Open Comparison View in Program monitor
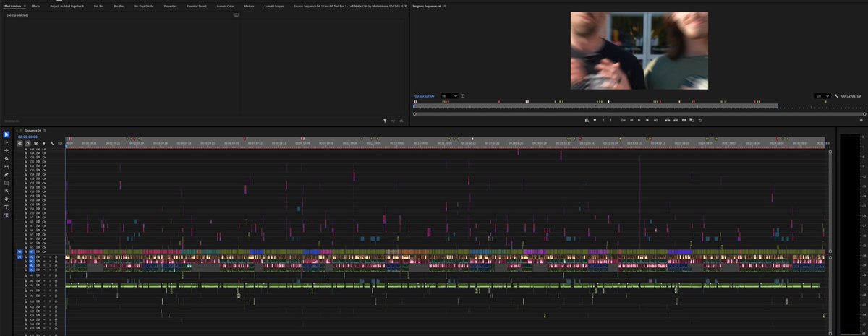This screenshot has height=336, width=868. (x=692, y=120)
